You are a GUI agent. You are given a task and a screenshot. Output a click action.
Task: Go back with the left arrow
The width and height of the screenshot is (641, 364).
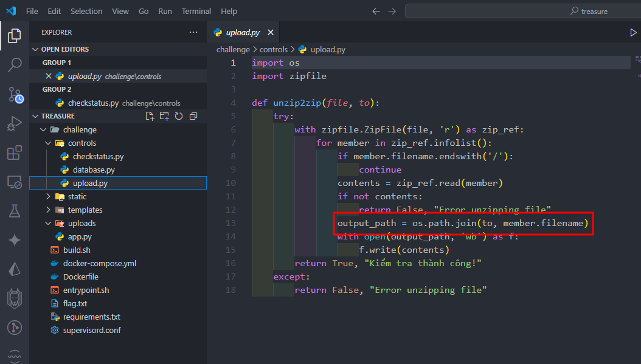point(376,11)
